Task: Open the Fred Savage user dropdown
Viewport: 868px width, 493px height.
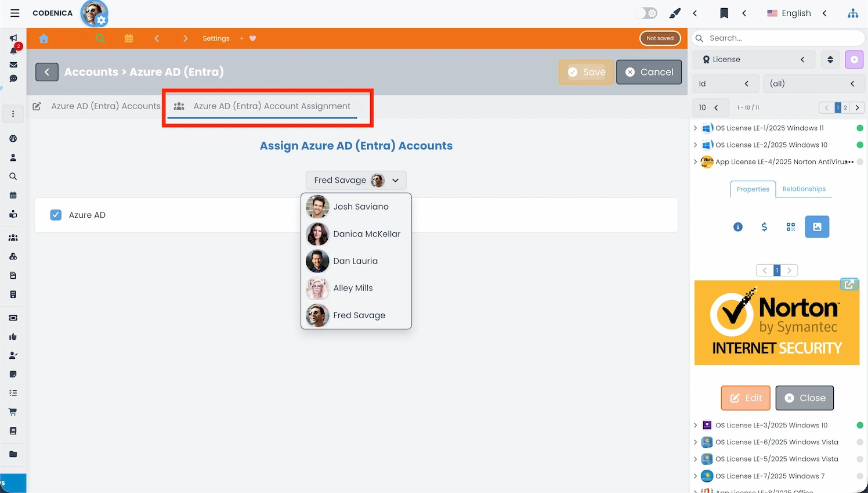Action: [356, 180]
